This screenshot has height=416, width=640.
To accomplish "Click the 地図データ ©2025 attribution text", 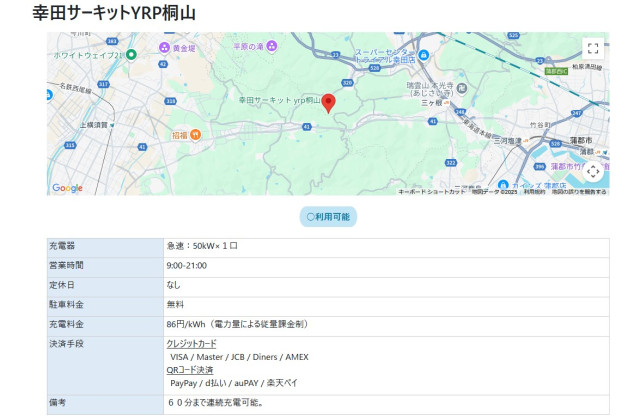I will (x=495, y=191).
